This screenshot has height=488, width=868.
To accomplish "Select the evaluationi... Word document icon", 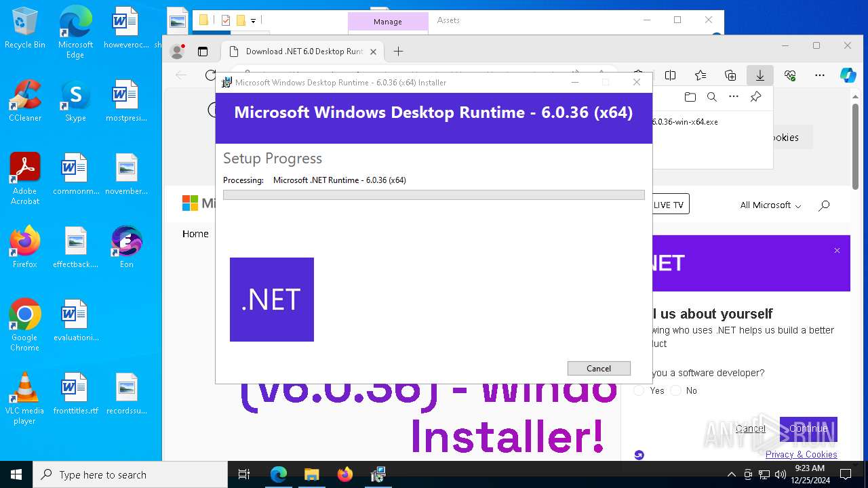I will (x=75, y=321).
